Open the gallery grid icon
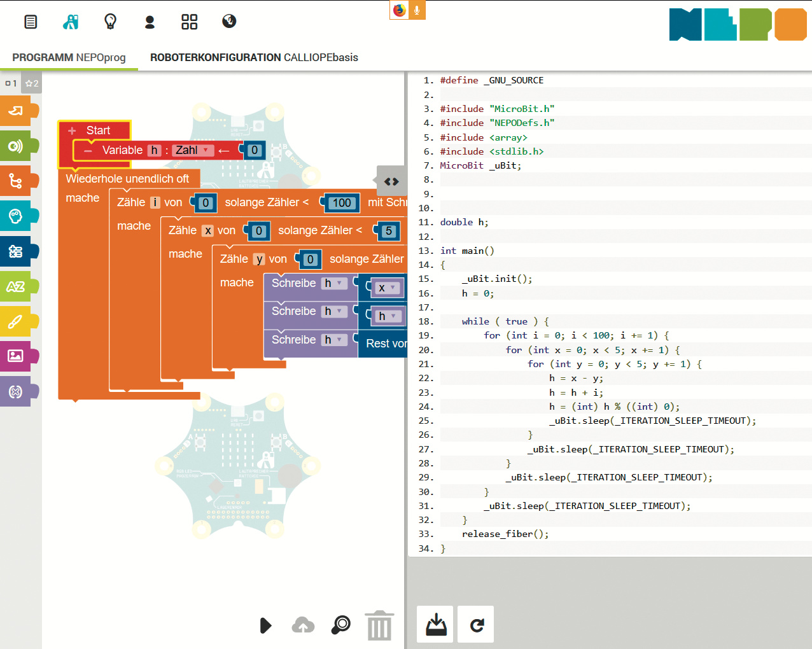This screenshot has height=649, width=812. pyautogui.click(x=190, y=22)
